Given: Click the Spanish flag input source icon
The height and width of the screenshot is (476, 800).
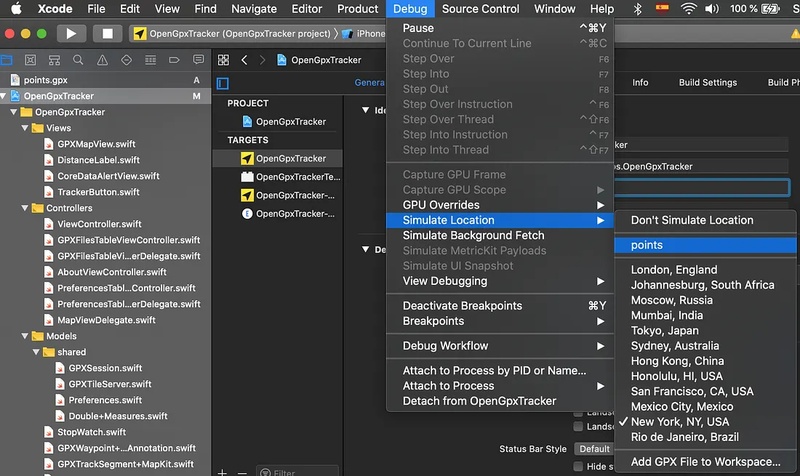Looking at the screenshot, I should pyautogui.click(x=662, y=8).
